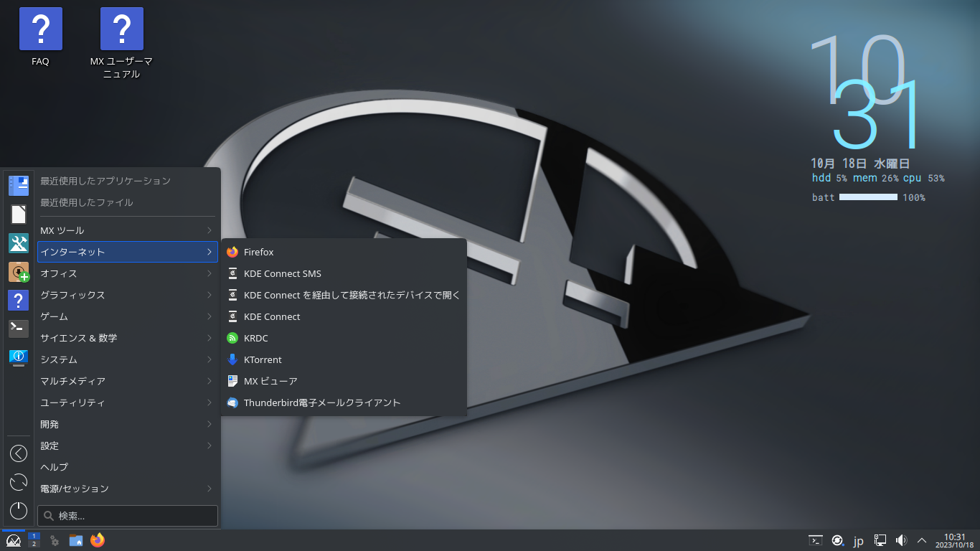The image size is (980, 551).
Task: Open MX ビューア entry
Action: point(344,381)
